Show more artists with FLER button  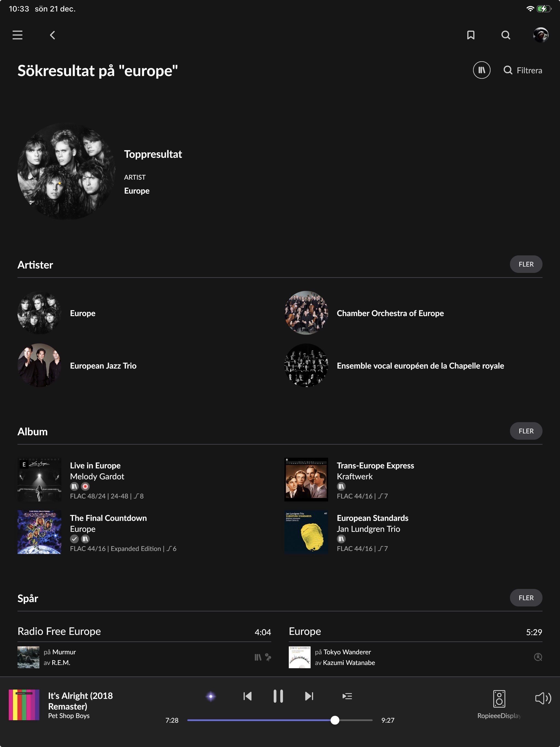(x=526, y=264)
